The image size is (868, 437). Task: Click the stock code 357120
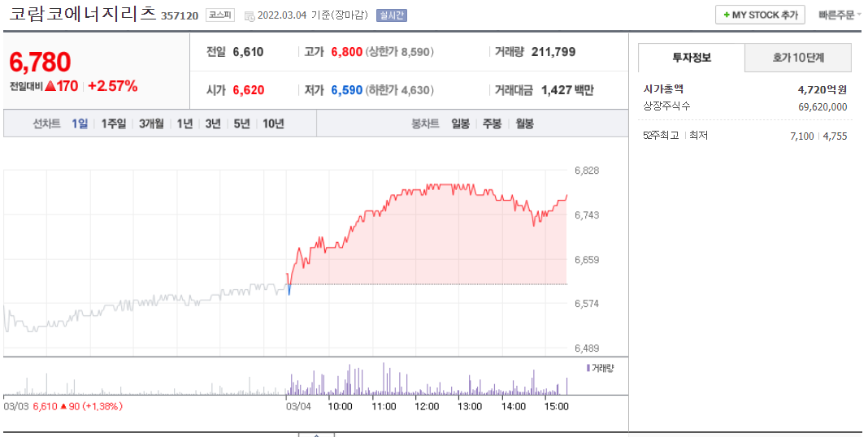(x=180, y=15)
